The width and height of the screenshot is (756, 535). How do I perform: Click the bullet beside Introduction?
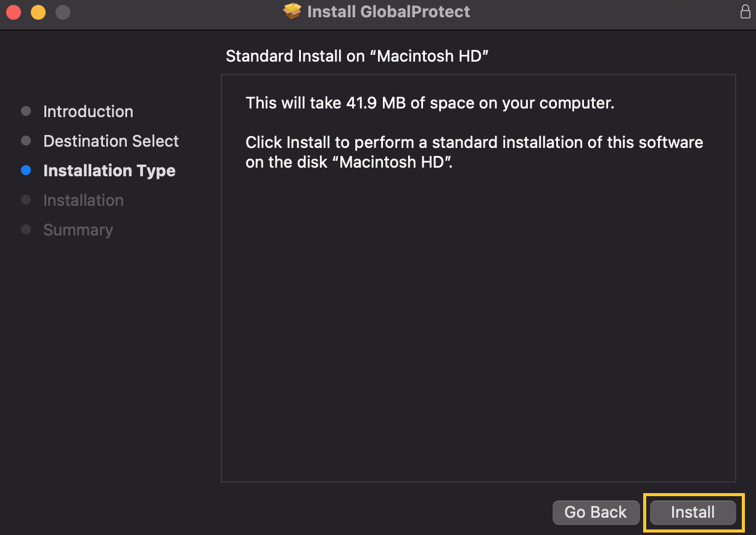click(x=26, y=112)
